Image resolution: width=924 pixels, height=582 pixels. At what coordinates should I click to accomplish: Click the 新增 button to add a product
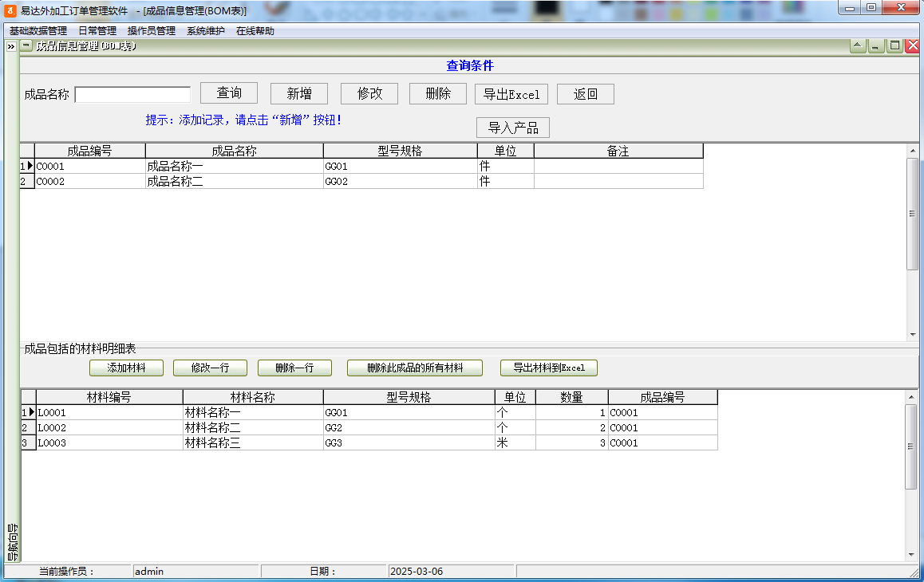click(x=298, y=92)
